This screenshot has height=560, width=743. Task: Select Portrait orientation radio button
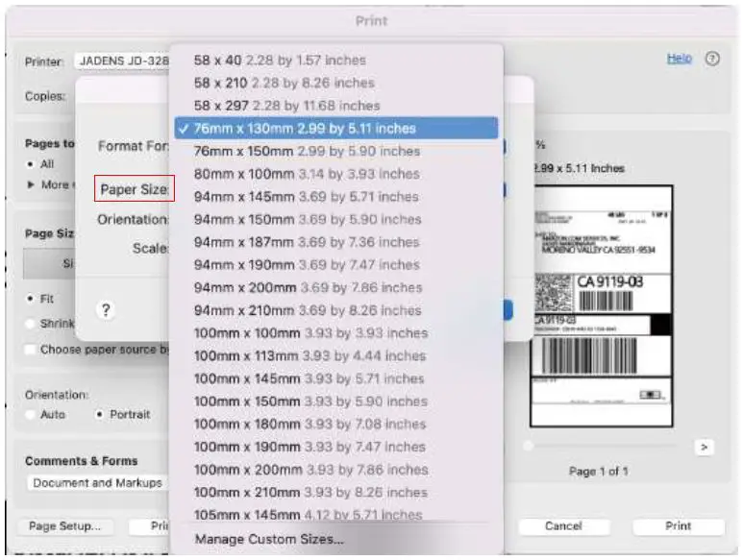pos(99,415)
